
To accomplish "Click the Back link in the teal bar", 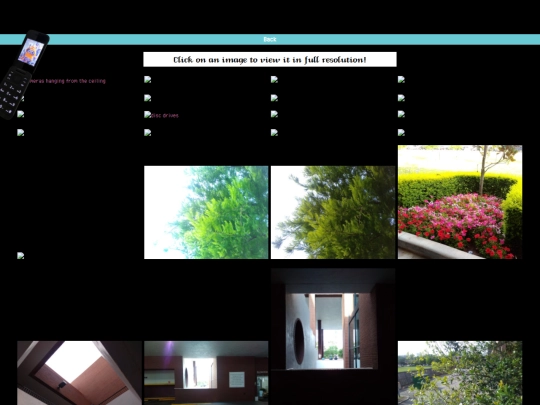I will (x=270, y=39).
